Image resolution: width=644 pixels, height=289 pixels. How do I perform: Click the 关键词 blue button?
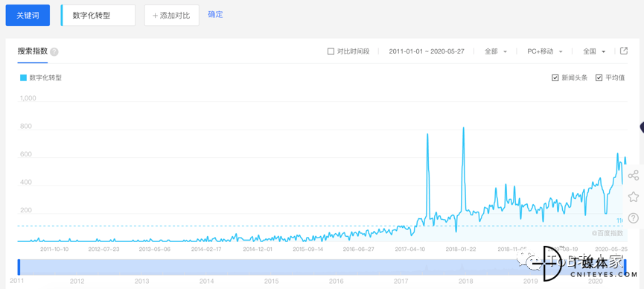[x=28, y=16]
